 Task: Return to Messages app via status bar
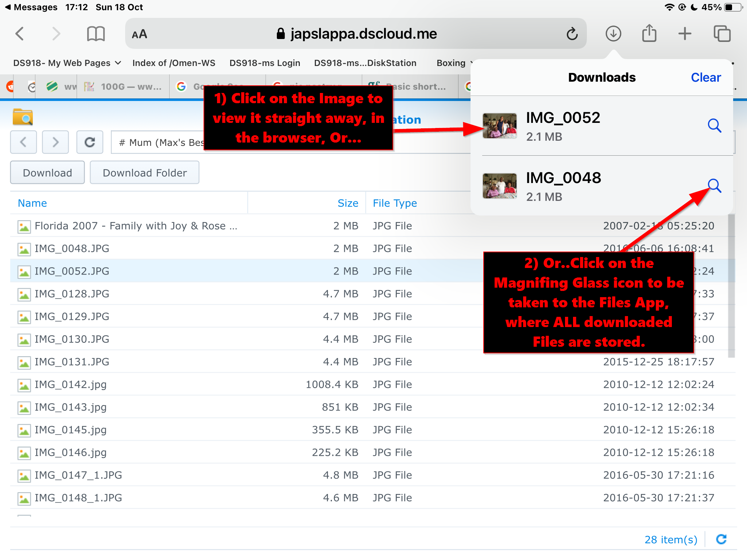point(31,7)
